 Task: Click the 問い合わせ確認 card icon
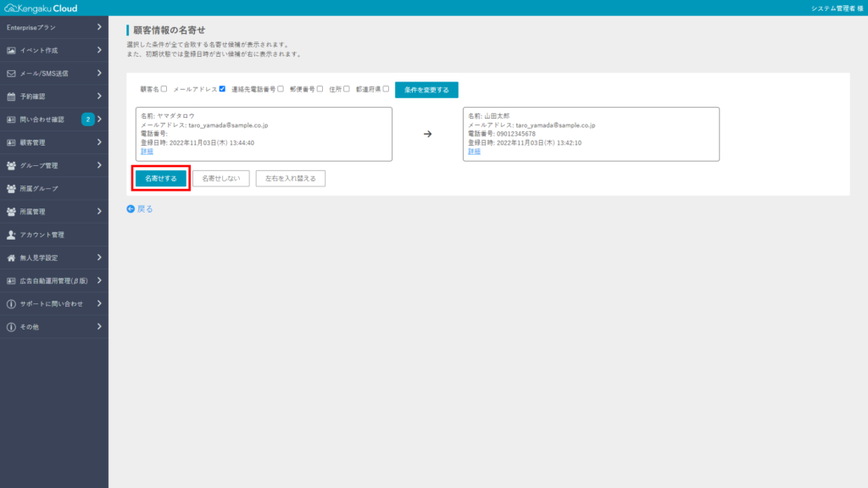(11, 119)
